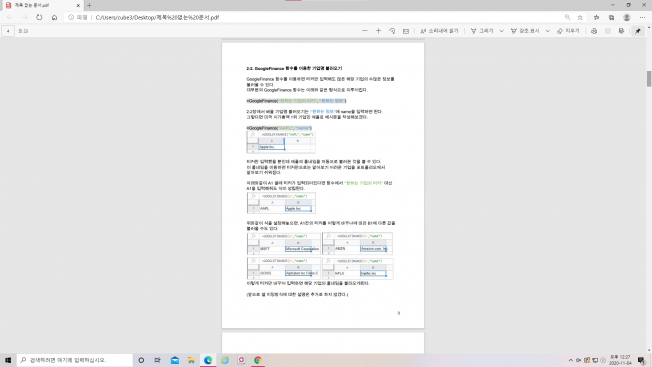Print the PDF document
This screenshot has width=652, height=367.
[594, 31]
